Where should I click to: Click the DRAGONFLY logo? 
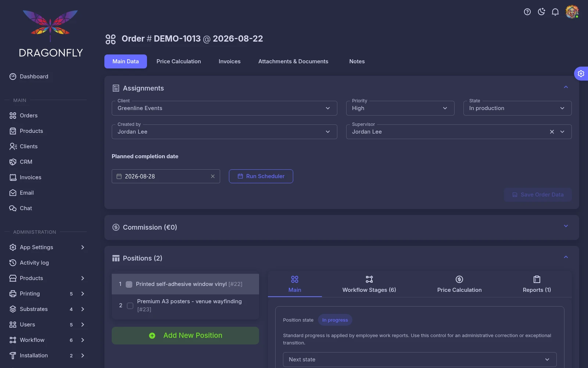[50, 33]
